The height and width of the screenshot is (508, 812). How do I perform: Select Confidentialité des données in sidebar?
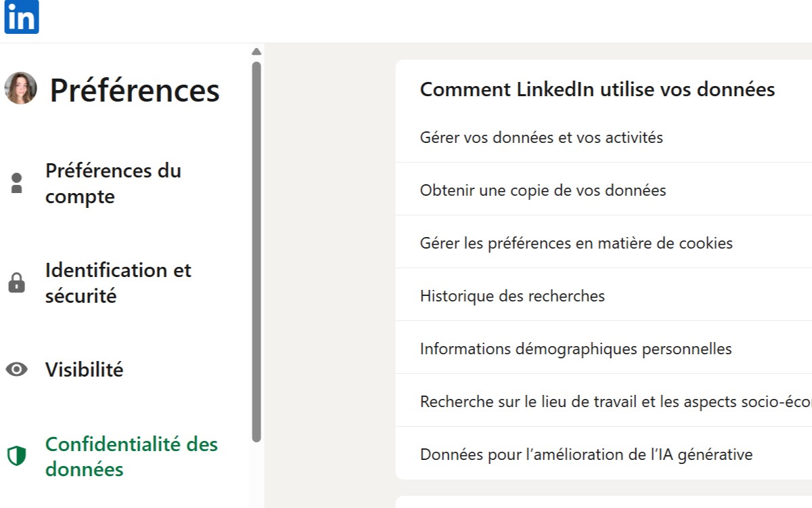pos(132,456)
